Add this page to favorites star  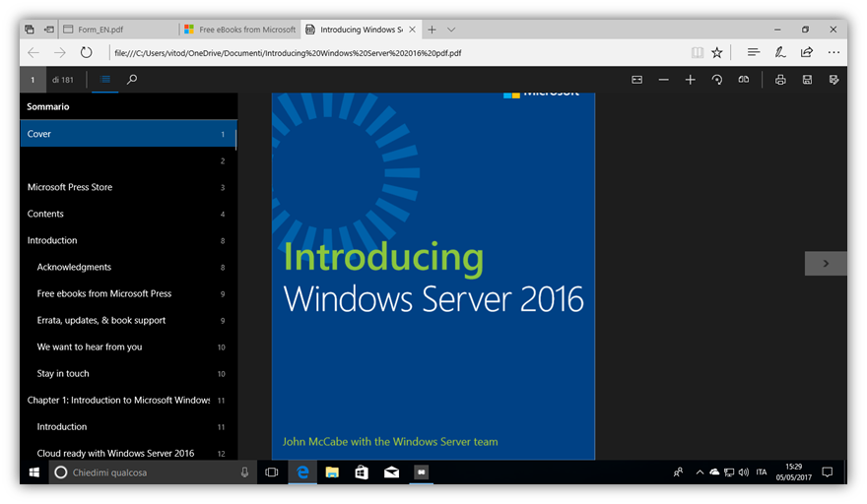pos(717,52)
